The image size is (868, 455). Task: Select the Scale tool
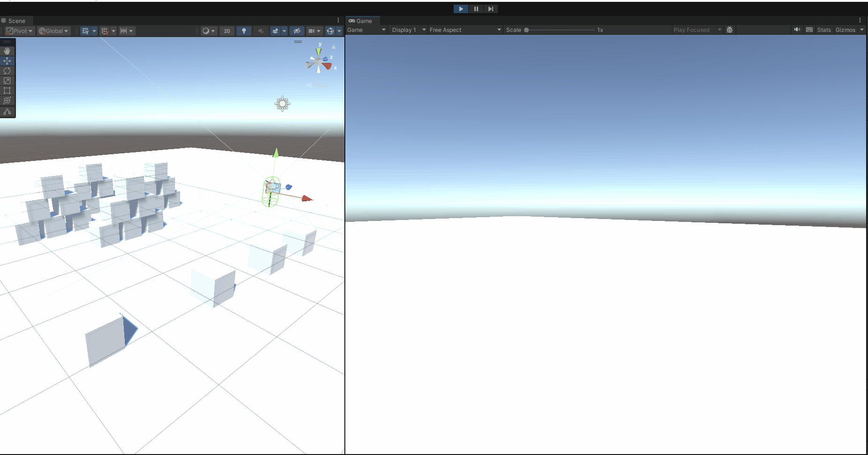7,81
